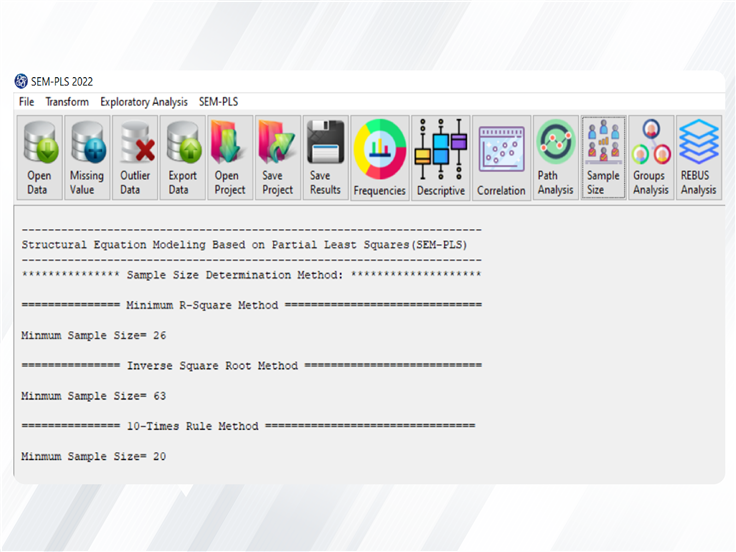Click the Open Data toolbar icon
The image size is (736, 552).
(x=40, y=158)
